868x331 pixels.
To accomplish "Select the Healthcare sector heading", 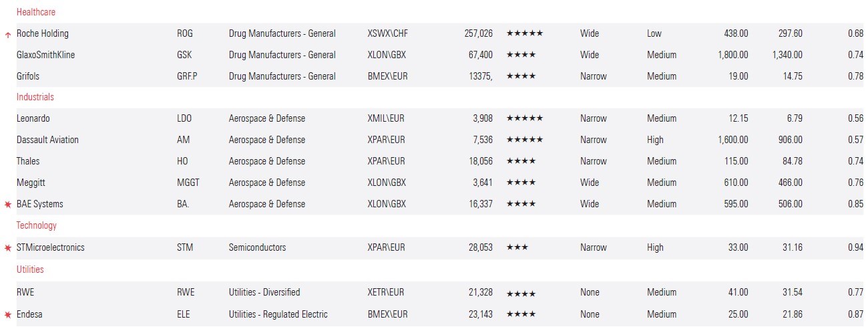I will coord(36,12).
